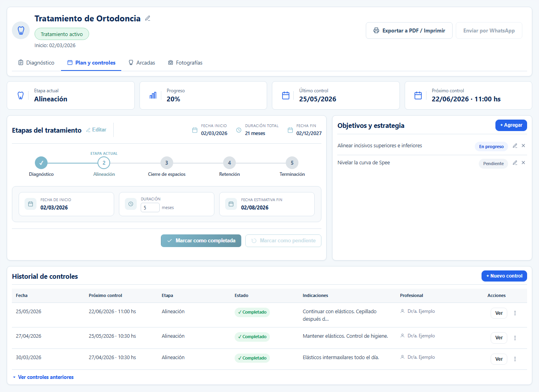The width and height of the screenshot is (539, 392).
Task: Select stage 5 Terminación on the timeline
Action: 292,163
